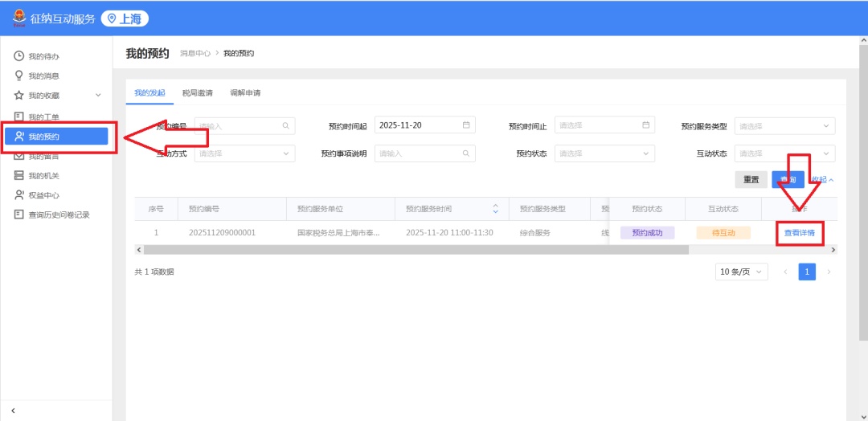Click the questionnaire icon beside 查询历史问卷记录

(18, 215)
